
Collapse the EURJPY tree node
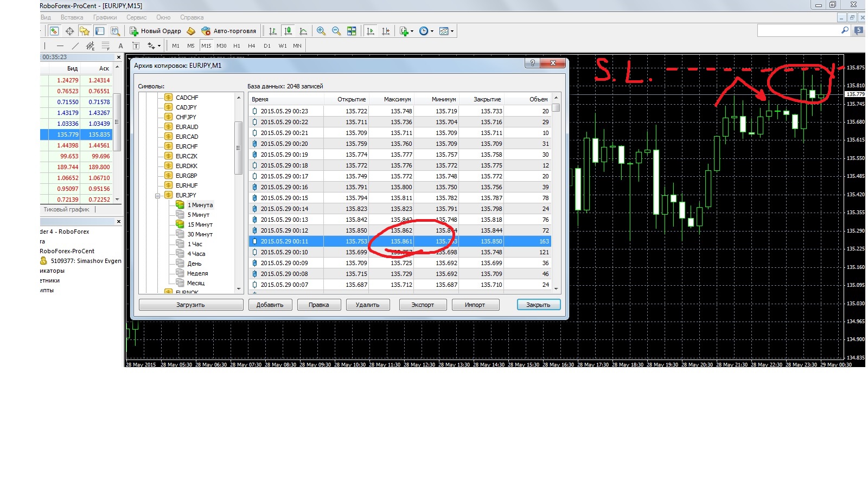(158, 196)
